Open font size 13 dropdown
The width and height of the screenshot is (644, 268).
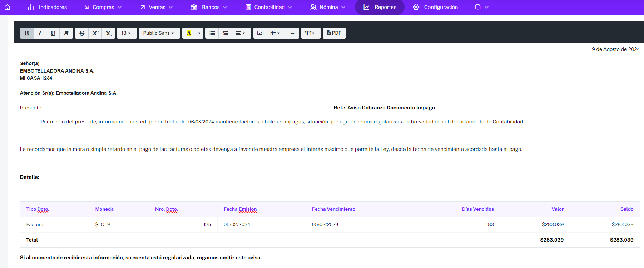click(127, 33)
